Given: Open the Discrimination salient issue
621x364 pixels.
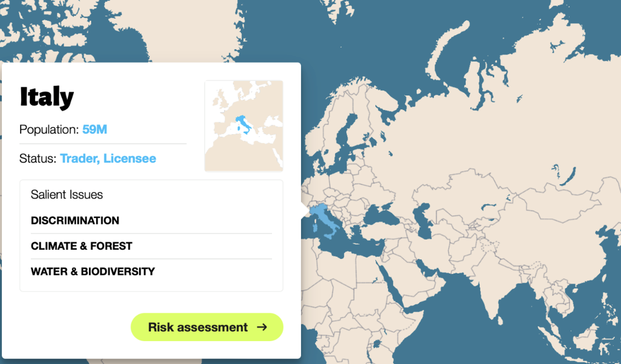Looking at the screenshot, I should [75, 220].
